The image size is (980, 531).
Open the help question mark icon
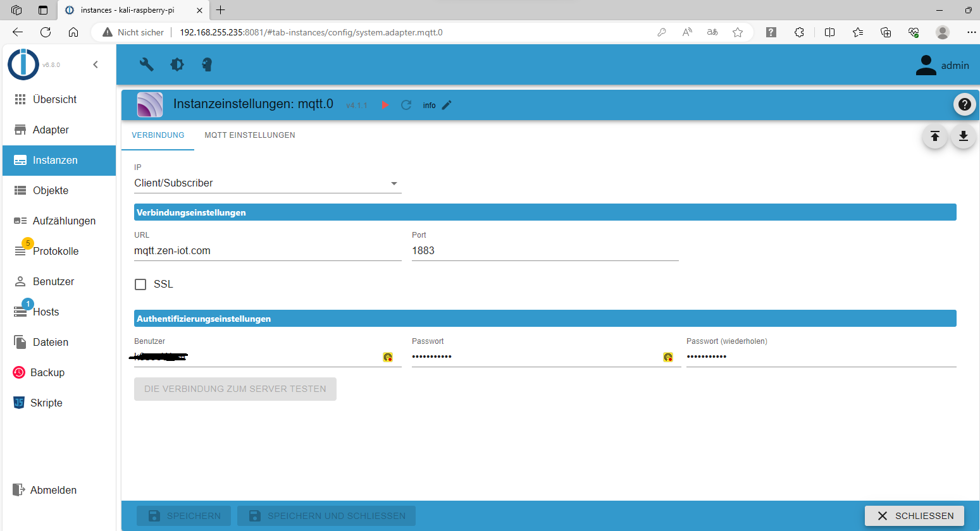(x=964, y=104)
